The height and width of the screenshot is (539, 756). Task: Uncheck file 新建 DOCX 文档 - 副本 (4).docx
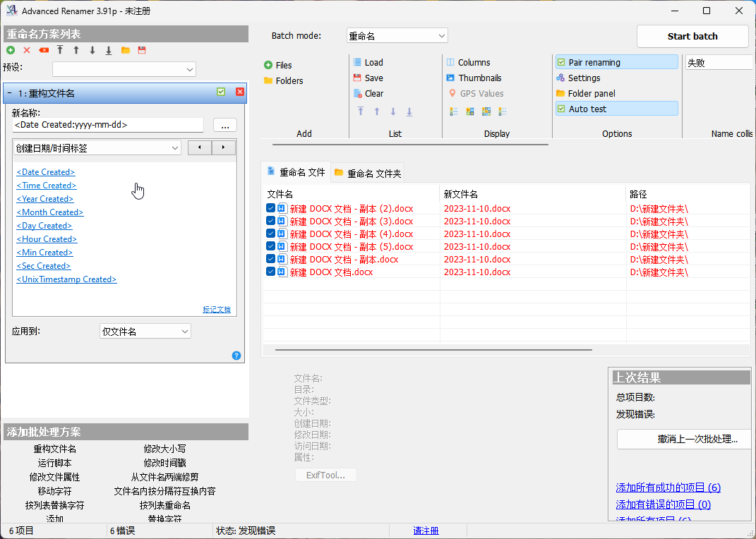270,234
